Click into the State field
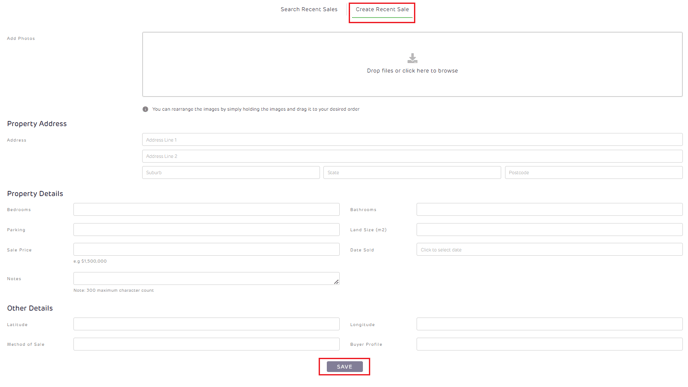Viewport: 688px width, 387px height. pos(412,172)
